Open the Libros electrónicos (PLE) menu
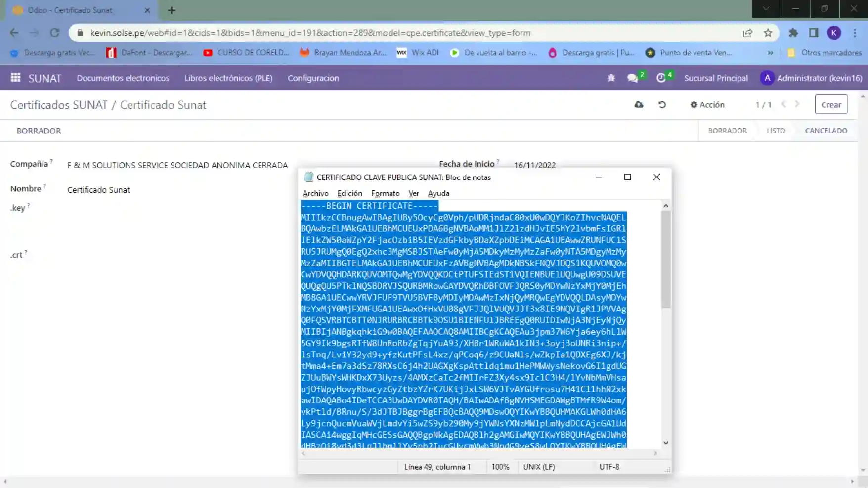 228,78
